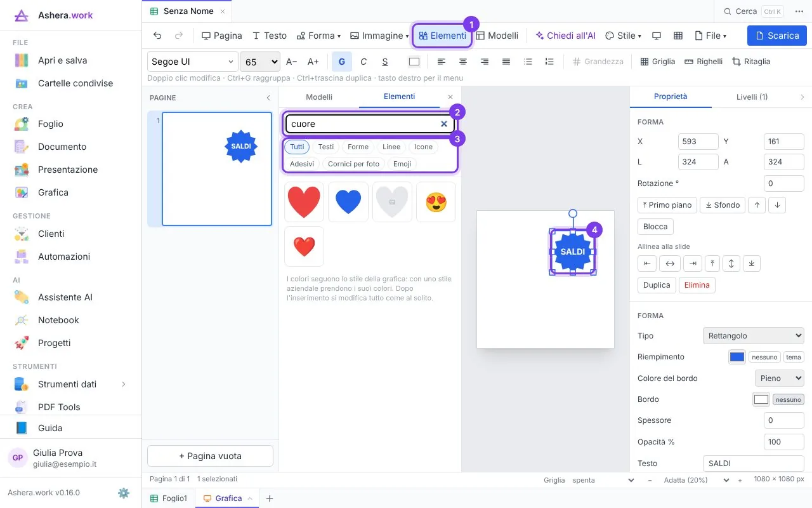812x508 pixels.
Task: Click the redo arrow
Action: 179,36
